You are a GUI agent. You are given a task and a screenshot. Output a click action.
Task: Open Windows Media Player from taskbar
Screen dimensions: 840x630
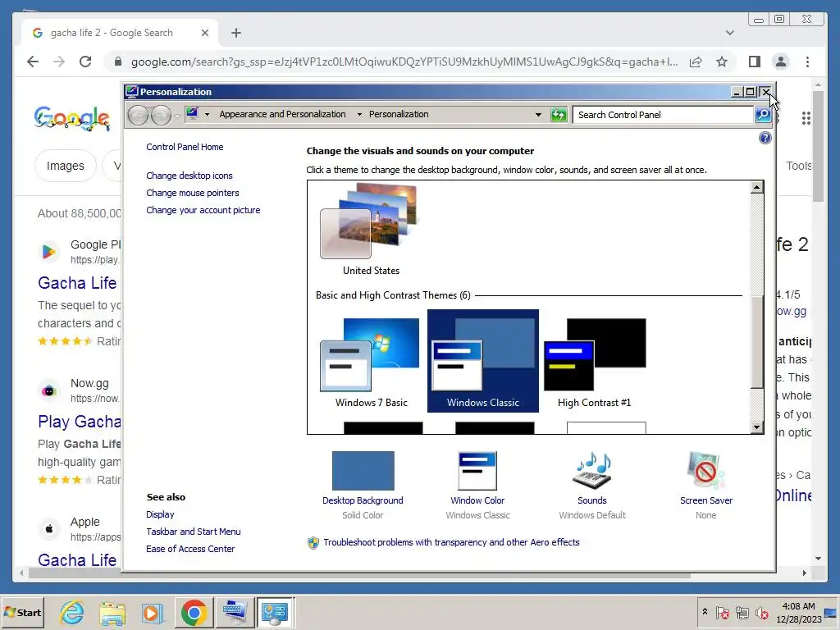click(152, 612)
